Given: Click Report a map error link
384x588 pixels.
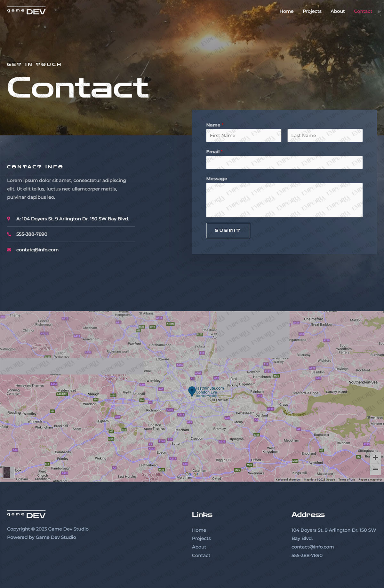Looking at the screenshot, I should point(370,480).
